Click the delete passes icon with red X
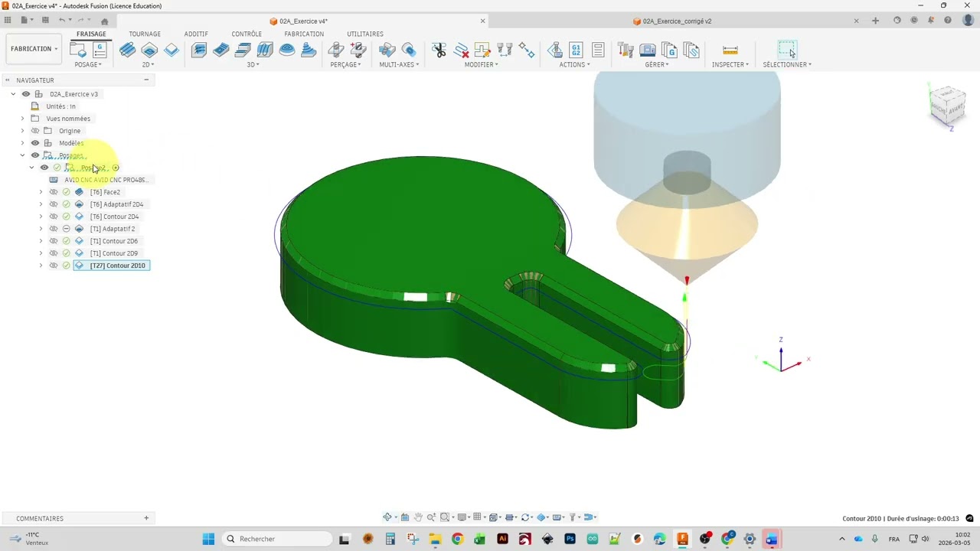 pyautogui.click(x=461, y=50)
